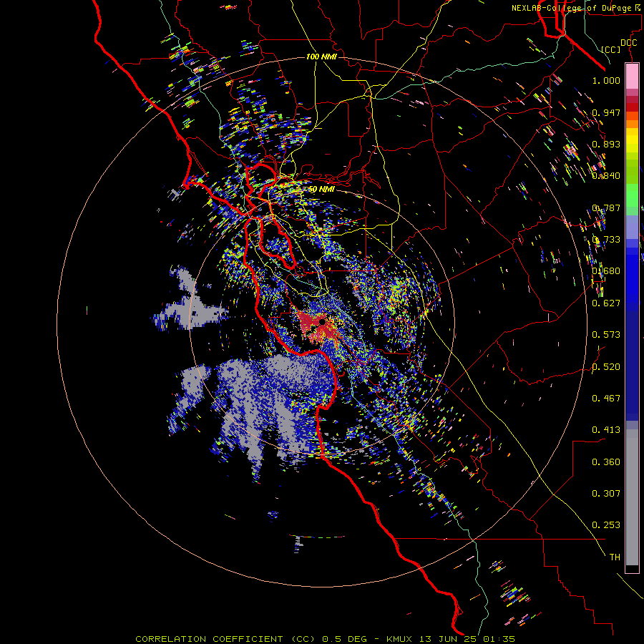Click the 0.573 scale value
Image resolution: width=644 pixels, height=644 pixels.
coord(606,335)
